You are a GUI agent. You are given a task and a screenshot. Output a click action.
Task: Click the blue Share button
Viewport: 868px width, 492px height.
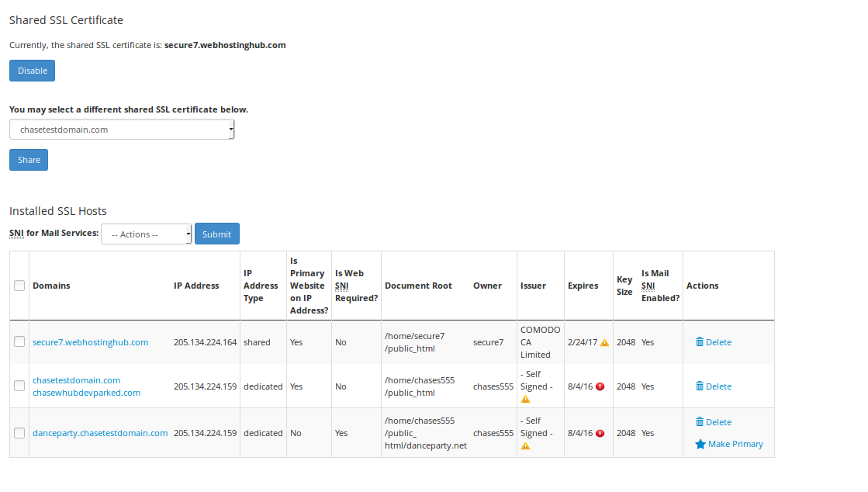pos(29,160)
